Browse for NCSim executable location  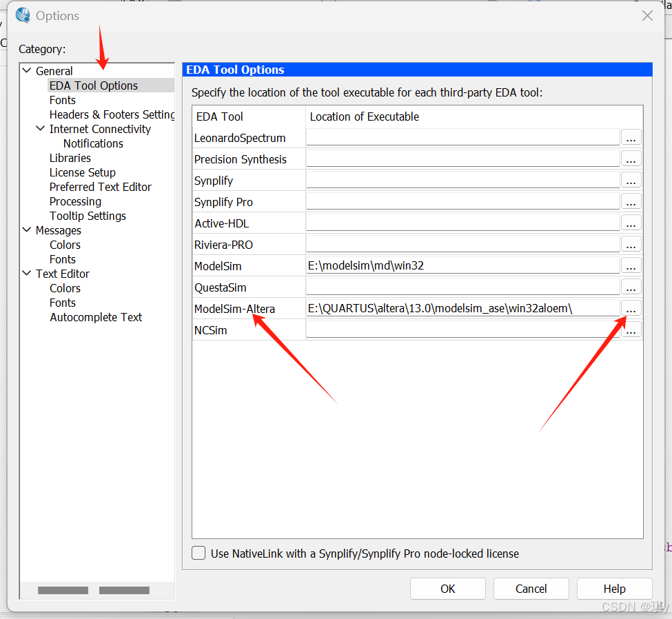coord(631,329)
